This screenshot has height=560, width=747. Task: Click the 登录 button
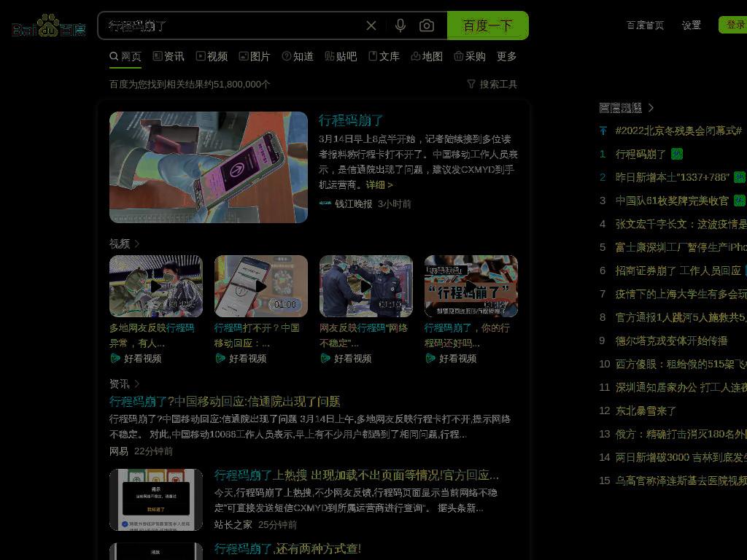734,25
